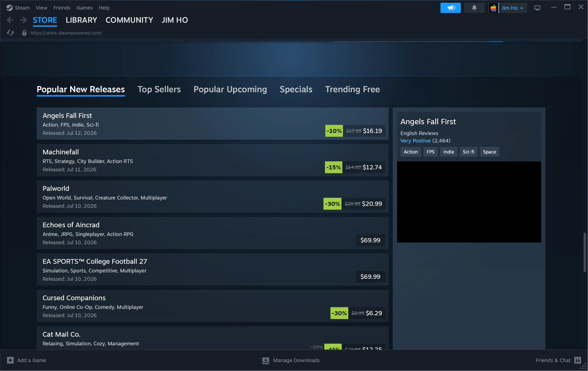The width and height of the screenshot is (588, 371).
Task: Open the Echoes of Aincrad listing
Action: pyautogui.click(x=212, y=233)
